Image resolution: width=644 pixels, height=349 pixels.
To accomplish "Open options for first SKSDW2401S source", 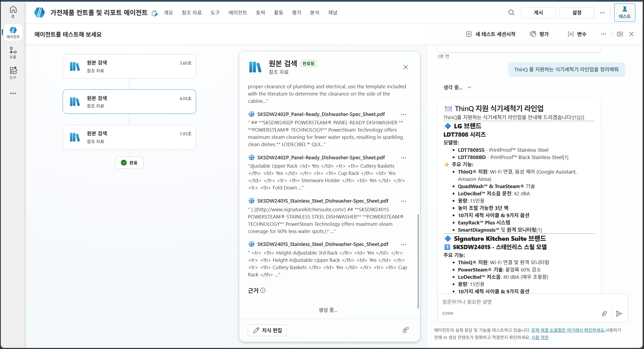I will point(403,201).
